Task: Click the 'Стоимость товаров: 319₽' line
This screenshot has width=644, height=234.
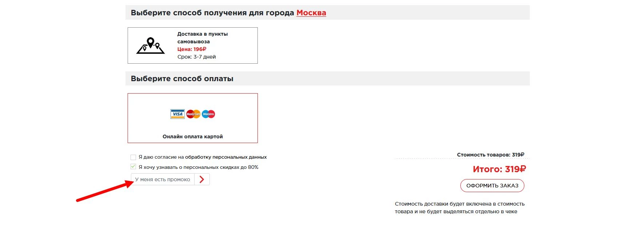Action: point(490,155)
